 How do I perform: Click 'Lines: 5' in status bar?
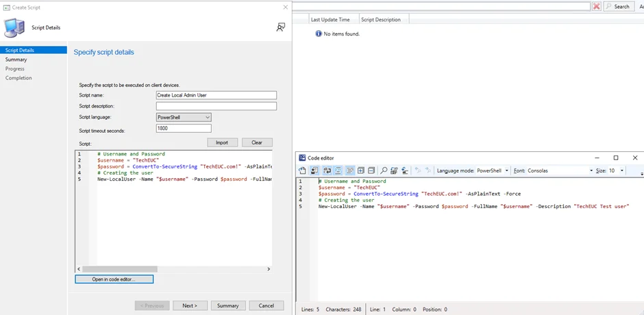(310, 310)
